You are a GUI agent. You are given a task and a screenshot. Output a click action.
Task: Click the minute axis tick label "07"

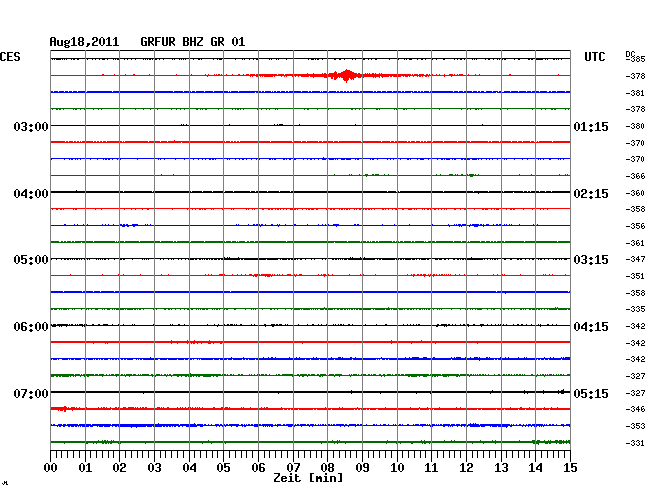293,468
